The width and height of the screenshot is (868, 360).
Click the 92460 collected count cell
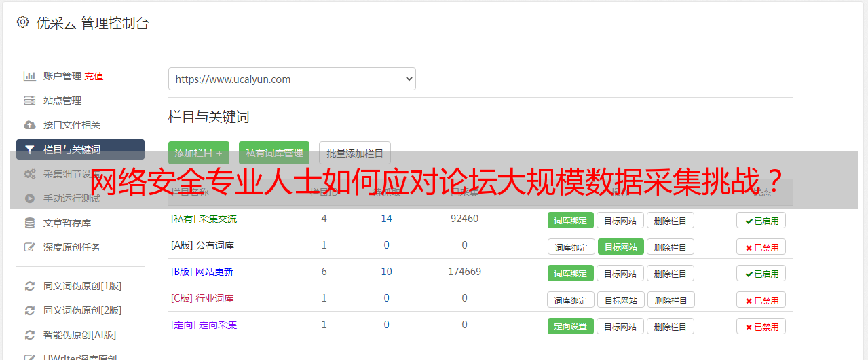click(x=464, y=219)
